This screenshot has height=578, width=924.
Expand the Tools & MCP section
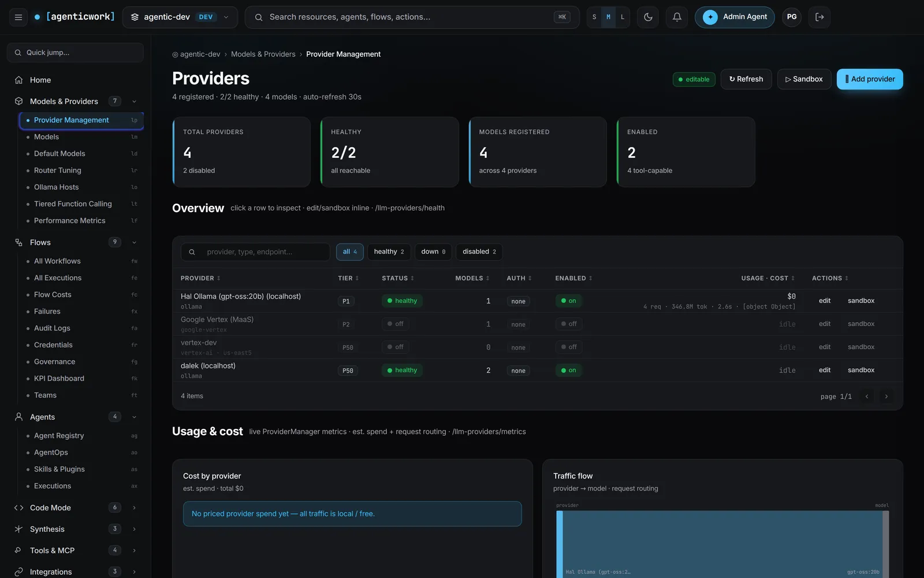pos(134,550)
